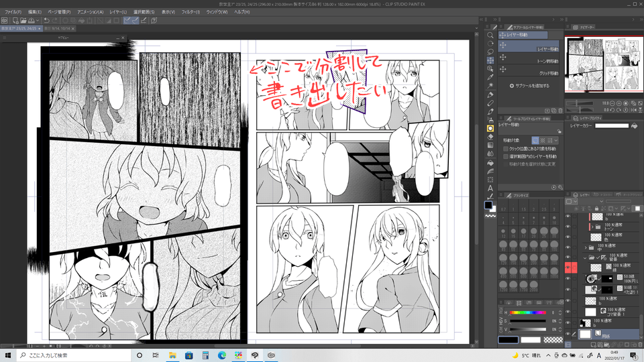644x362 pixels.
Task: Select the Airbrush tool
Action: [490, 120]
